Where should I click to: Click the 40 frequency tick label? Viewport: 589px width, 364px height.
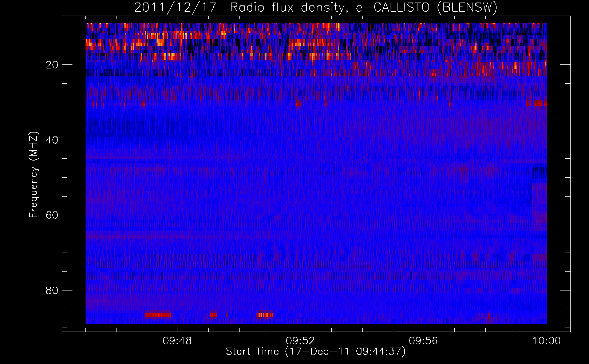click(52, 140)
